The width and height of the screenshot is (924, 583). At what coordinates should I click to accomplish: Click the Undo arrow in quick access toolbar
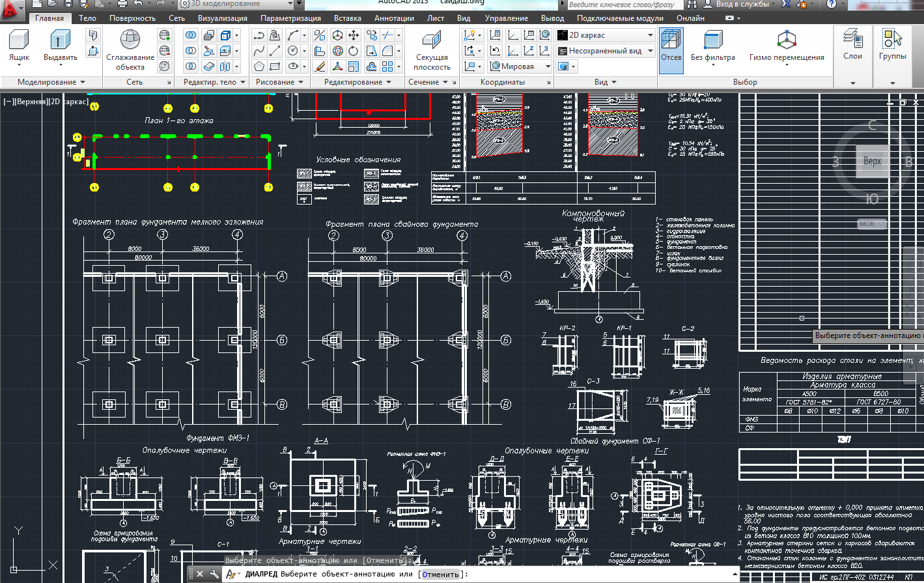[x=139, y=5]
